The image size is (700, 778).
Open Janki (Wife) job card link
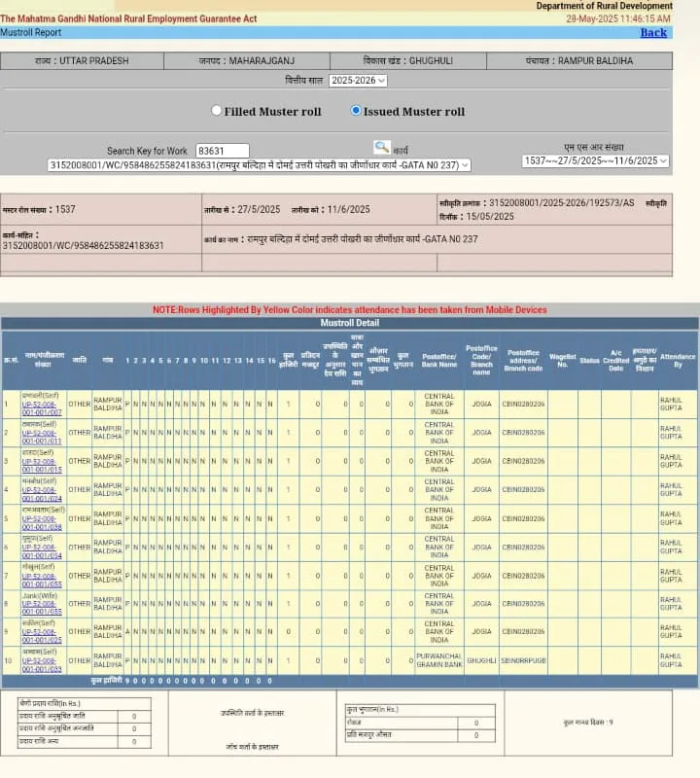(42, 608)
